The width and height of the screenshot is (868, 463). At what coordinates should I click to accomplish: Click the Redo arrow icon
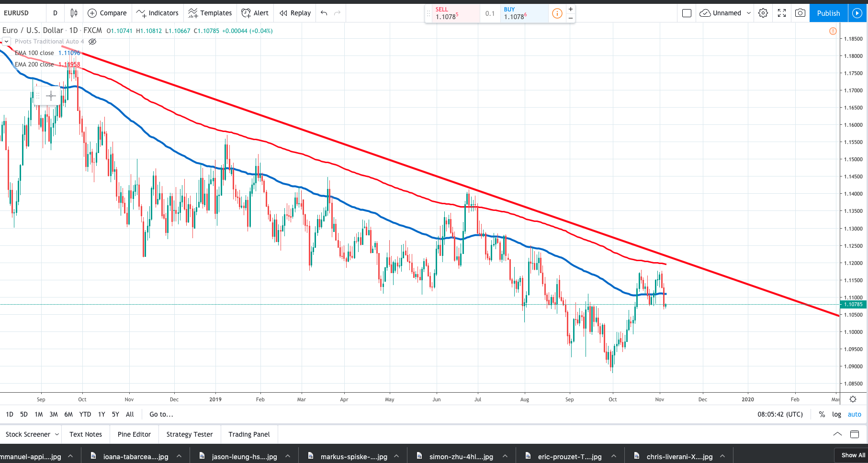coord(337,13)
